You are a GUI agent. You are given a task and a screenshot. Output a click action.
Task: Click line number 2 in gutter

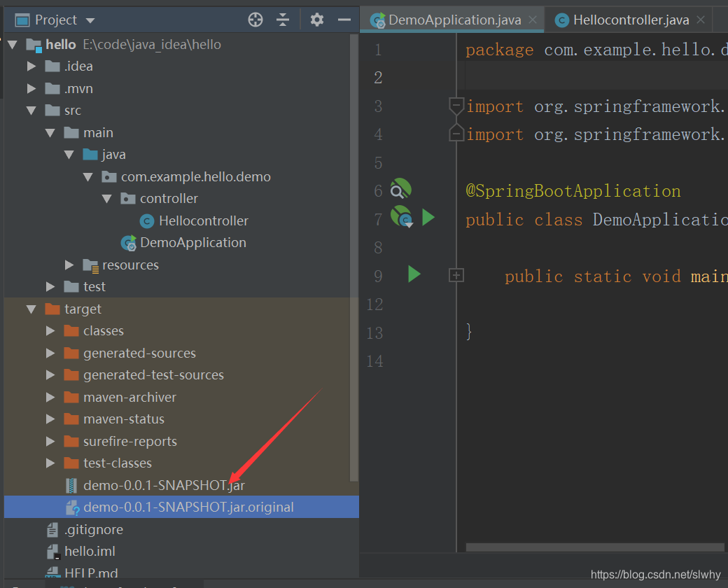tap(378, 78)
